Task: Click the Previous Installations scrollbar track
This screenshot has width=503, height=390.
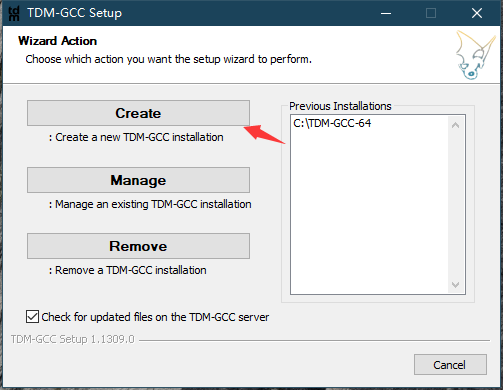Action: (x=455, y=205)
